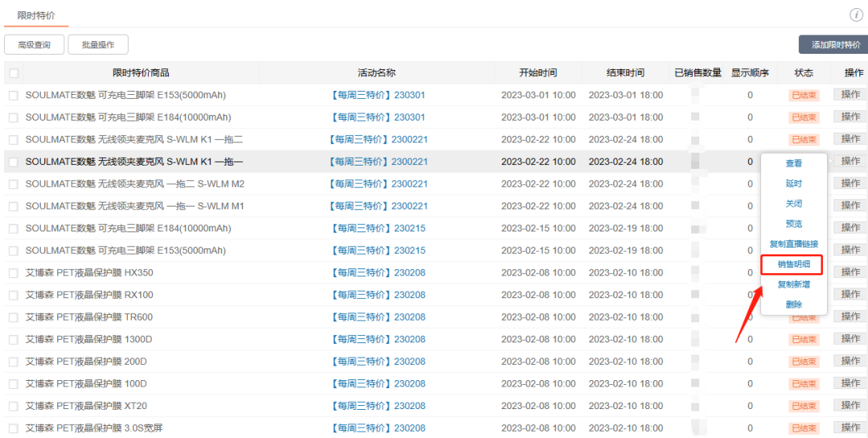
Task: Click product name 艾博森 PET液晶保护膜 100D
Action: (86, 383)
